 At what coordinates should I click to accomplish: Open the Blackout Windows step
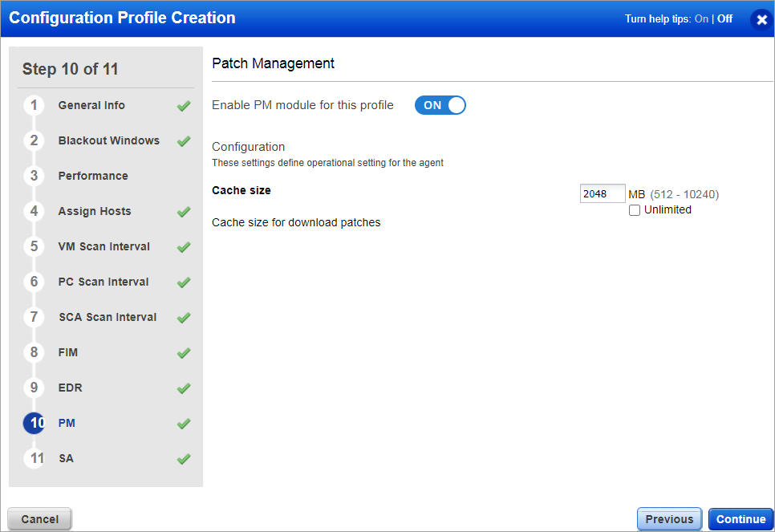coord(108,140)
